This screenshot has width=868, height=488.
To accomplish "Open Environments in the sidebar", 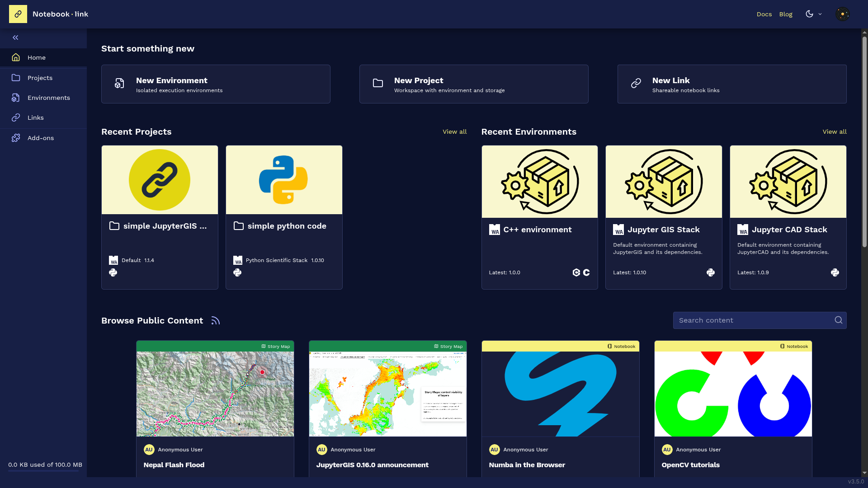I will (x=43, y=98).
